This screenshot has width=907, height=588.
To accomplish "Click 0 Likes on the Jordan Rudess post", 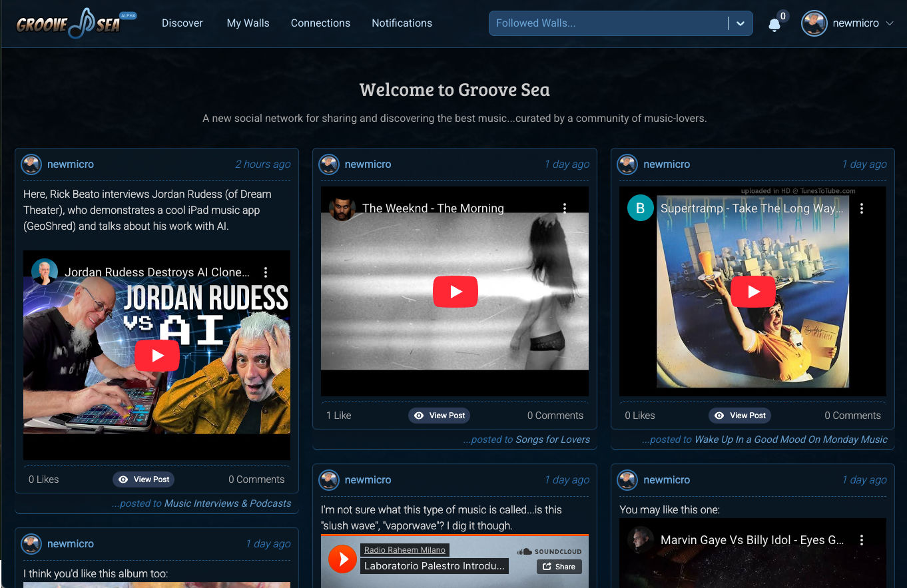I will coord(44,479).
